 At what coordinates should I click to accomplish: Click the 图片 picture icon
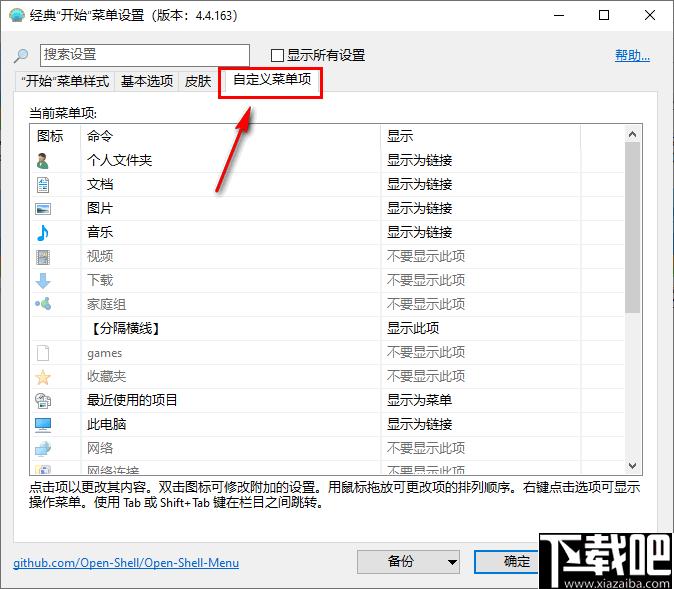(x=43, y=209)
